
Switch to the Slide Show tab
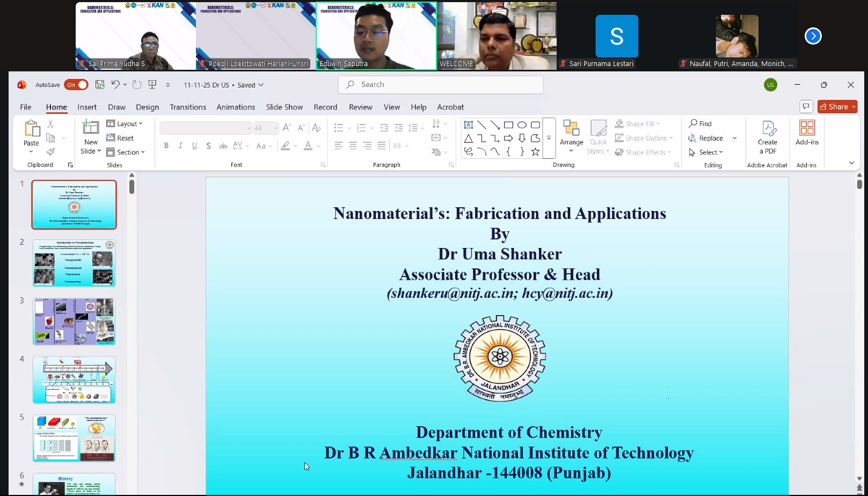click(x=284, y=107)
